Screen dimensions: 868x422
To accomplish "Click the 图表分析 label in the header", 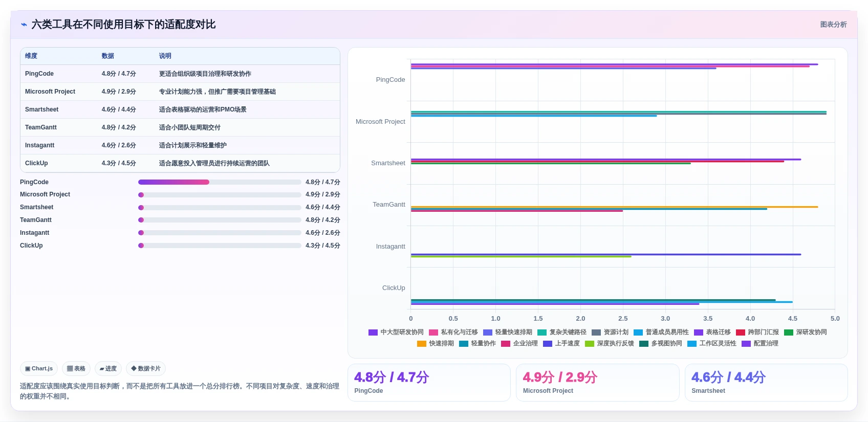I will [x=833, y=25].
